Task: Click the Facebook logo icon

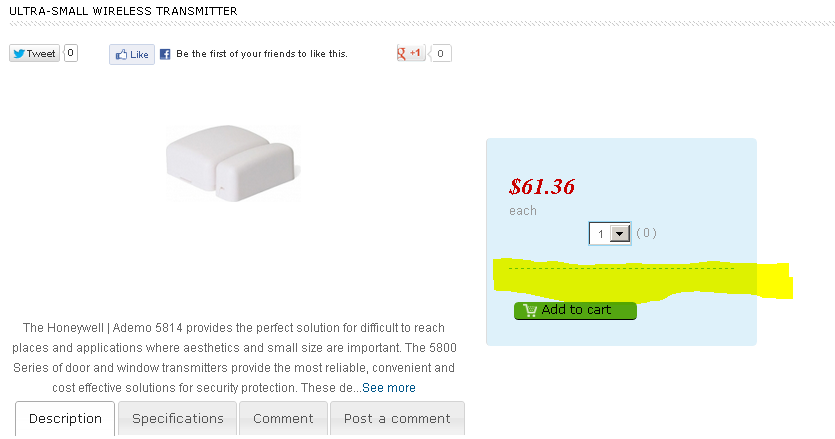Action: (166, 54)
